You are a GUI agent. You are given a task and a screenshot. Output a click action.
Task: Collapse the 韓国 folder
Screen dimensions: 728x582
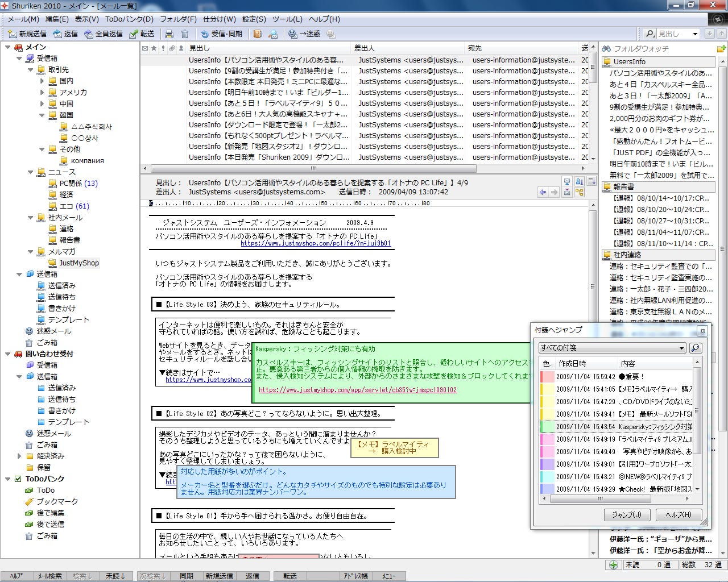click(x=42, y=115)
